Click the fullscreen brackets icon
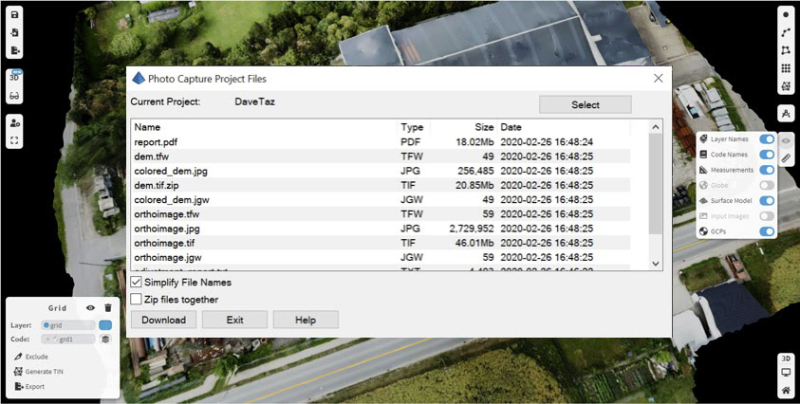800x404 pixels. tap(16, 141)
